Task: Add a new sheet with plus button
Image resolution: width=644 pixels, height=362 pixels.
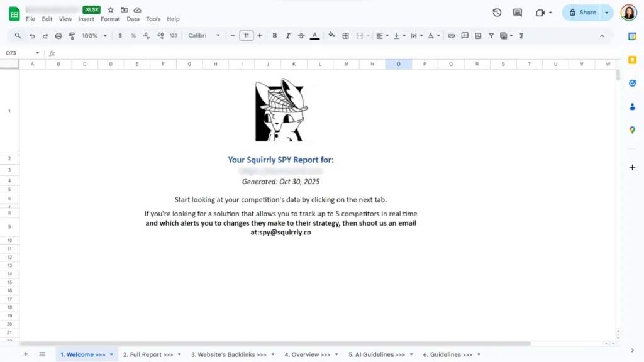Action: click(26, 354)
